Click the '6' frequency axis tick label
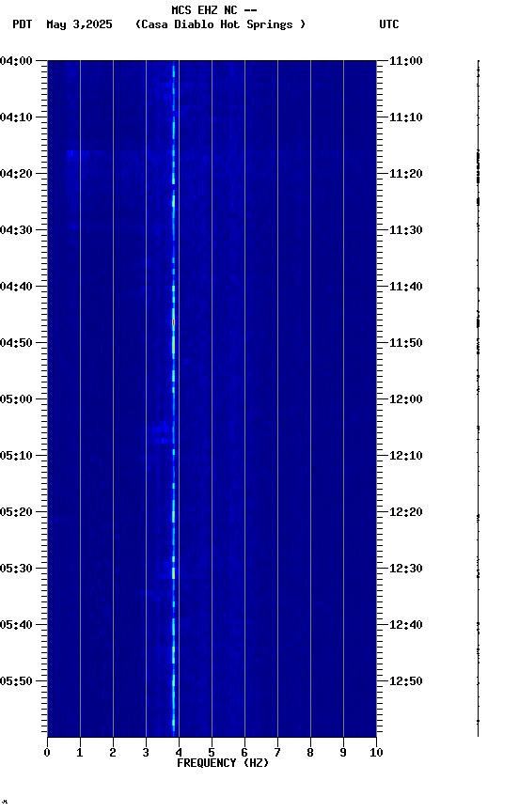The image size is (519, 812). (x=244, y=753)
